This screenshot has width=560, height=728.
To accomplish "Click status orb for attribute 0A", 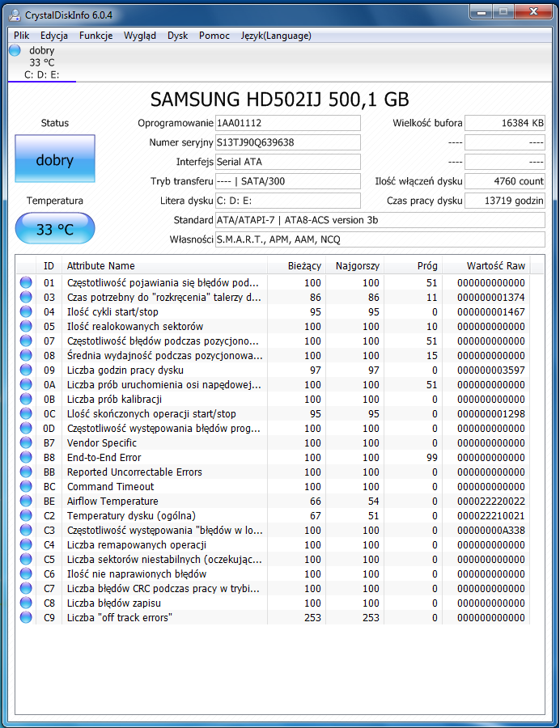I will (26, 384).
